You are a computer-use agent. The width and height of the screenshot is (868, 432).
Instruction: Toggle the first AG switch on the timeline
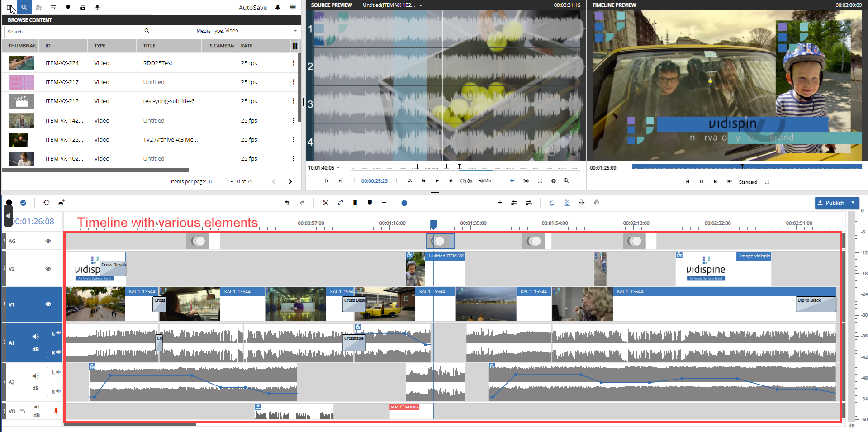pos(197,241)
